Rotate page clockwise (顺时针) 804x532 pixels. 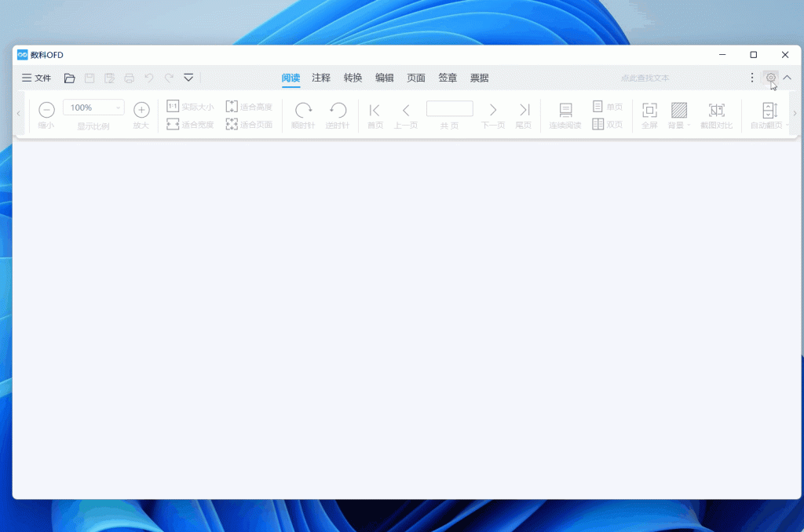(303, 110)
